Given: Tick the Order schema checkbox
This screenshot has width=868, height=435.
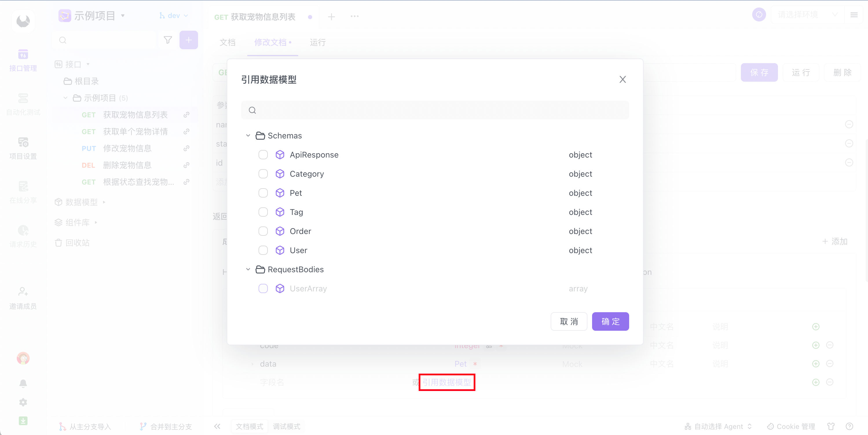Looking at the screenshot, I should (263, 231).
